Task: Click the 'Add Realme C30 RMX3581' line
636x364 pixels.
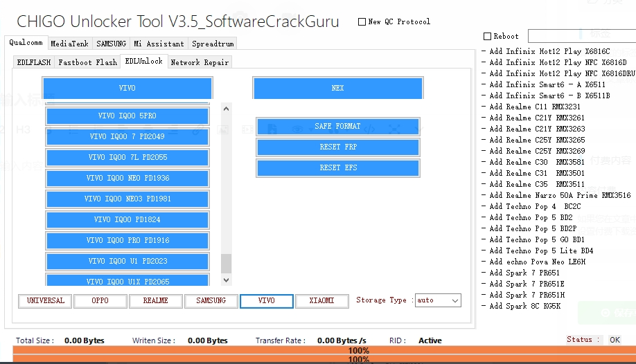Action: [x=533, y=162]
